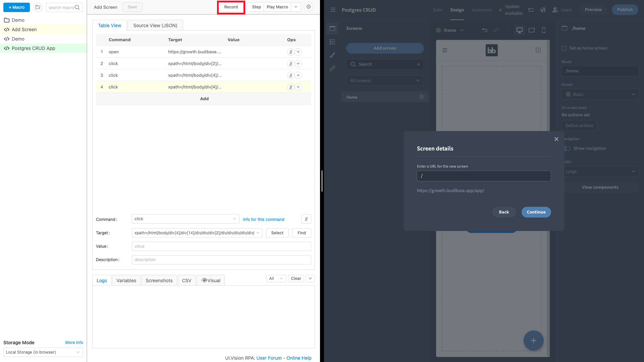Click the revert icon next to Users

coord(531,10)
